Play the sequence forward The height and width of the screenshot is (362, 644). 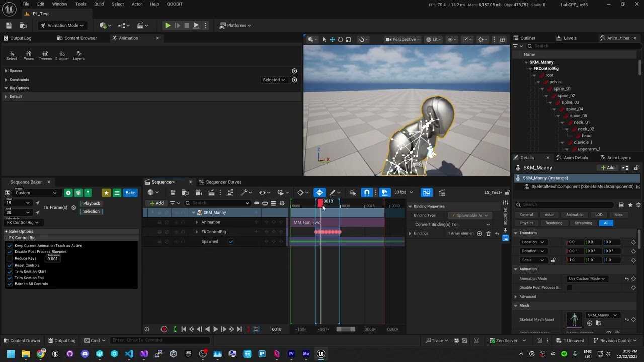pyautogui.click(x=215, y=329)
